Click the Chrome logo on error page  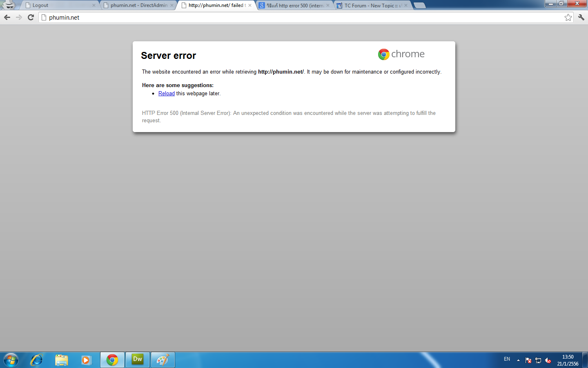point(401,54)
